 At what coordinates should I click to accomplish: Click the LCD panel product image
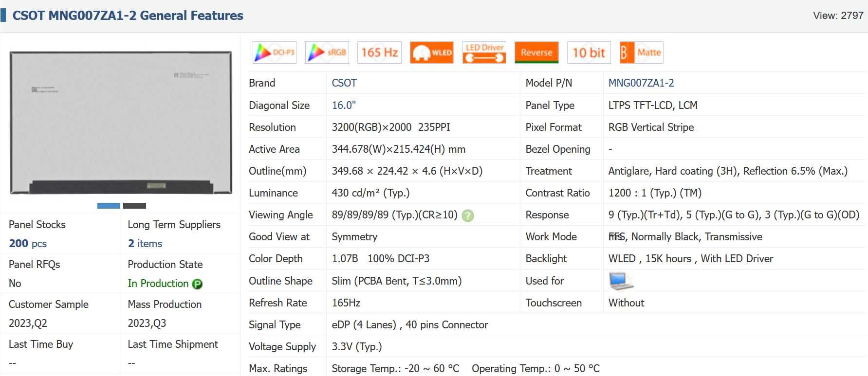pyautogui.click(x=121, y=123)
